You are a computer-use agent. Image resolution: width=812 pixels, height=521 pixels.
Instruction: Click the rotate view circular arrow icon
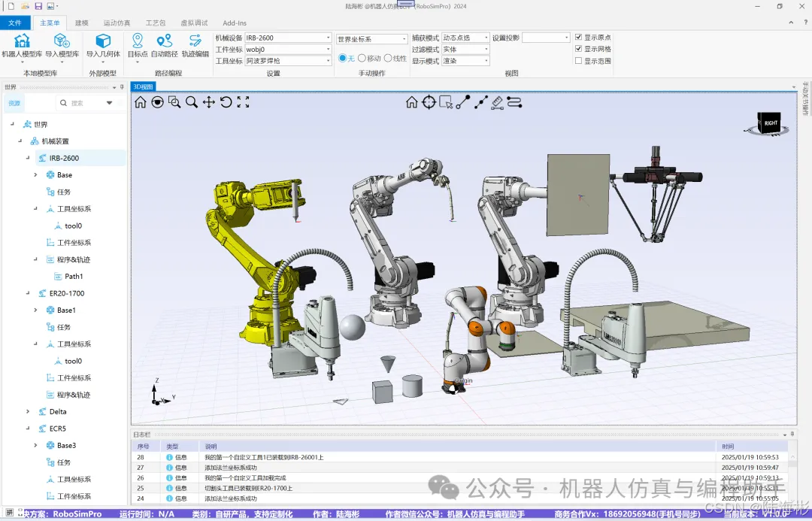point(226,102)
